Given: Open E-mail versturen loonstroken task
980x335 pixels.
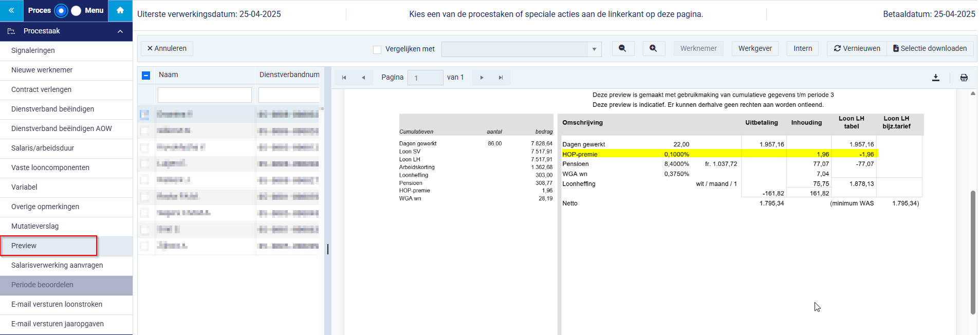Looking at the screenshot, I should [x=66, y=304].
